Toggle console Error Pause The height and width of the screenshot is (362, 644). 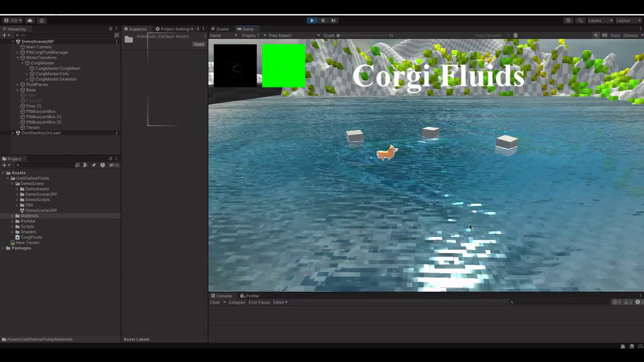click(259, 302)
